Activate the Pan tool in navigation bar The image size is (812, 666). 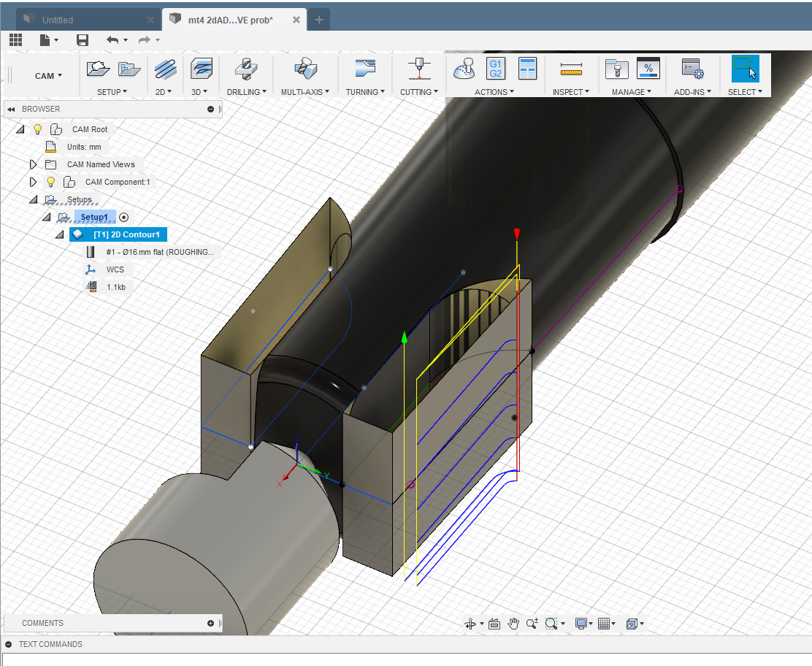pos(513,623)
